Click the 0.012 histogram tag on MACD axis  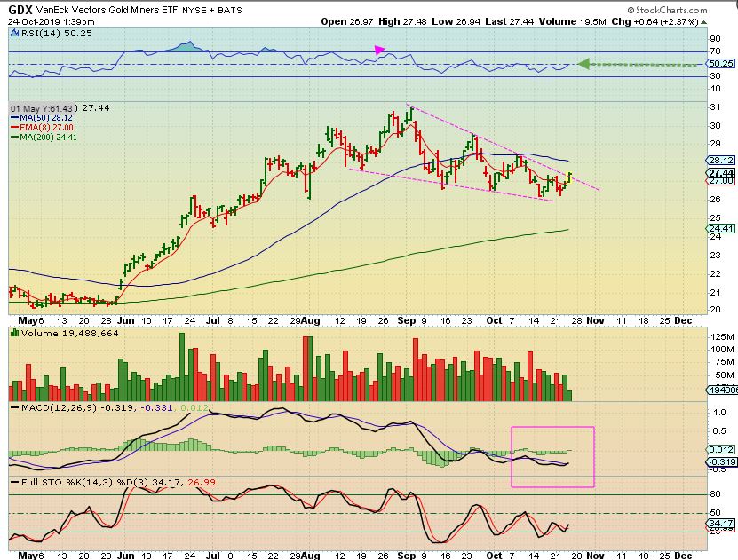point(720,449)
